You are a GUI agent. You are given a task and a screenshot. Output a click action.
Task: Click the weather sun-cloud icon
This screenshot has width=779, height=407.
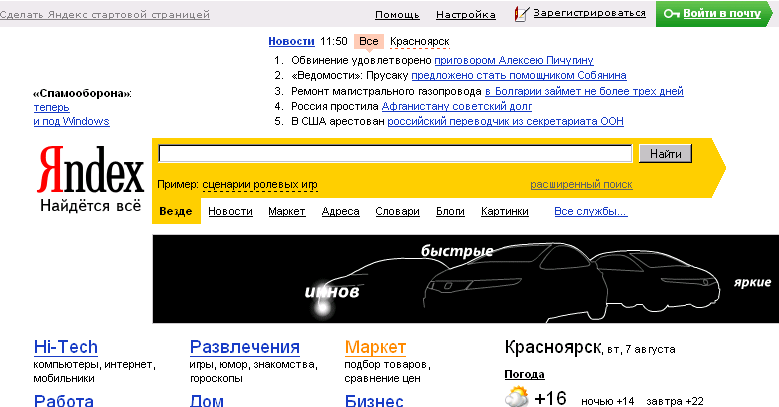point(517,398)
